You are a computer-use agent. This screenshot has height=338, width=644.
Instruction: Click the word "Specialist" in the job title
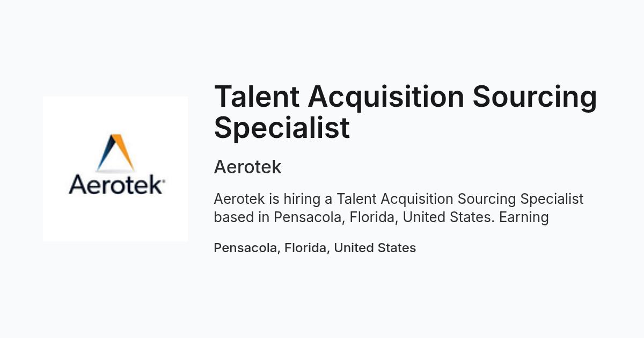pyautogui.click(x=282, y=128)
